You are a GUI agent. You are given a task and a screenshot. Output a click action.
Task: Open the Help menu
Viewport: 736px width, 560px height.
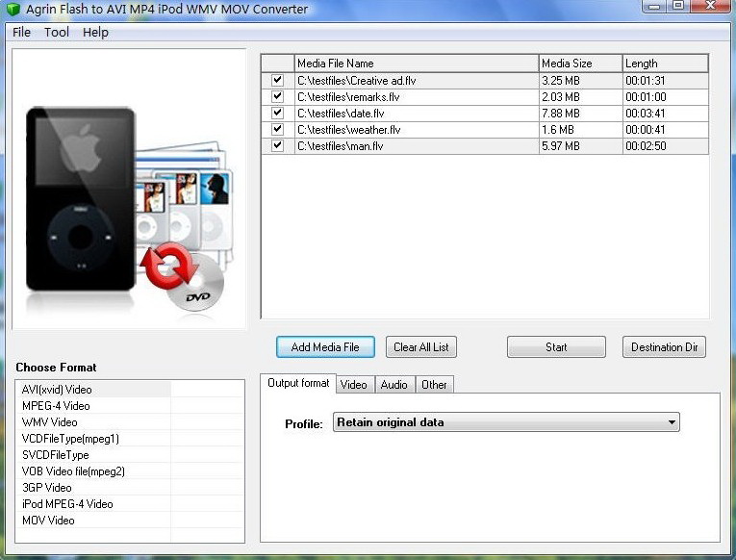95,32
